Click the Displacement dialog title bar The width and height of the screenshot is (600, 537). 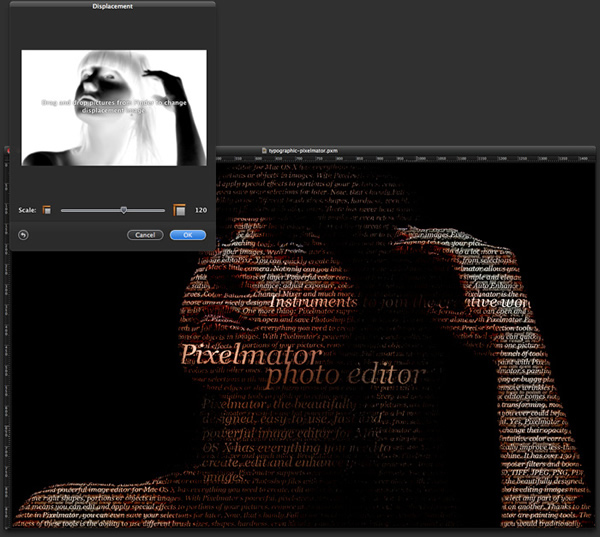tap(112, 6)
